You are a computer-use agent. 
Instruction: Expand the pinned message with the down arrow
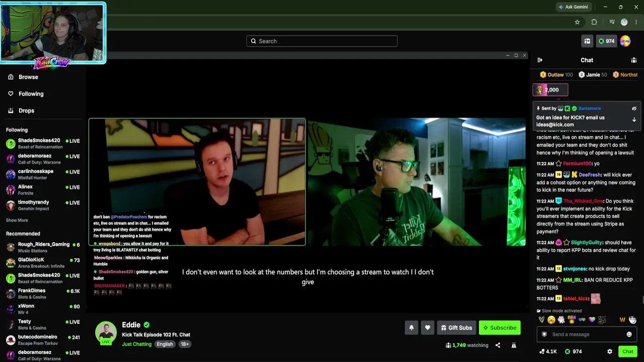click(634, 120)
